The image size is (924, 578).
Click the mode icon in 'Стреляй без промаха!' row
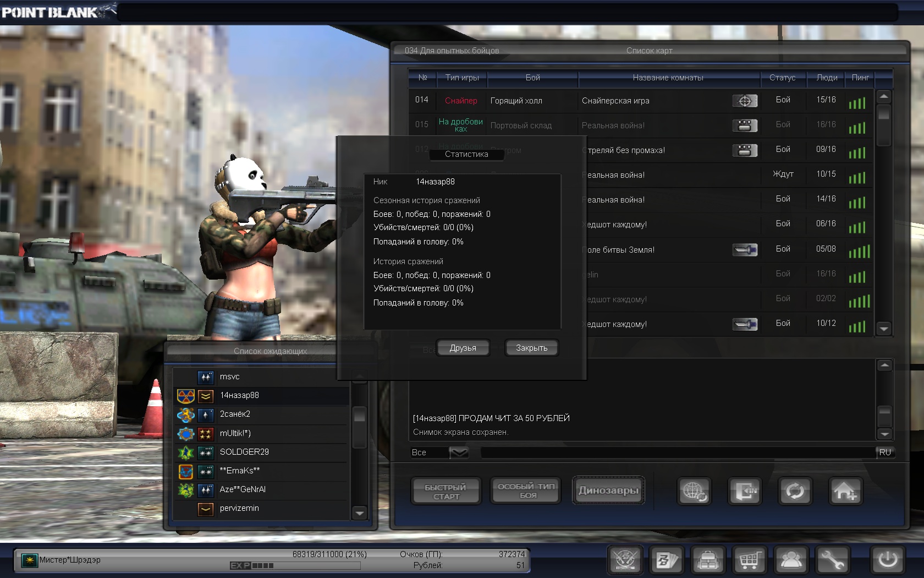point(745,150)
